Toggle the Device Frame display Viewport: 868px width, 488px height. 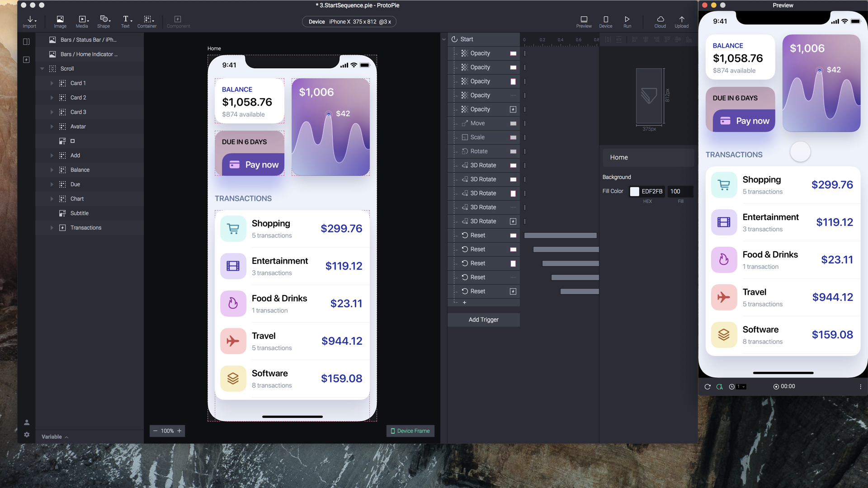click(410, 431)
